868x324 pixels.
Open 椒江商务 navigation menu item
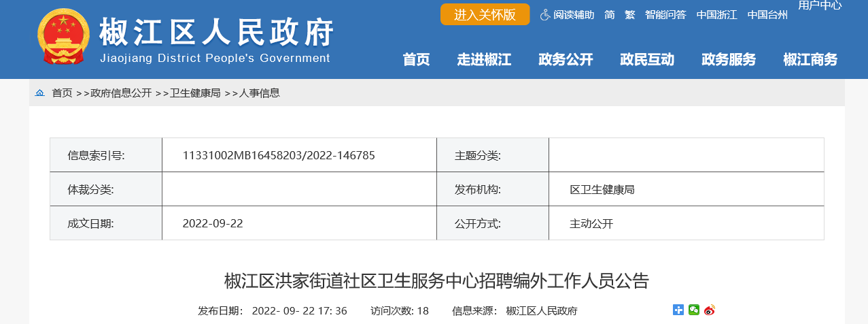point(810,60)
